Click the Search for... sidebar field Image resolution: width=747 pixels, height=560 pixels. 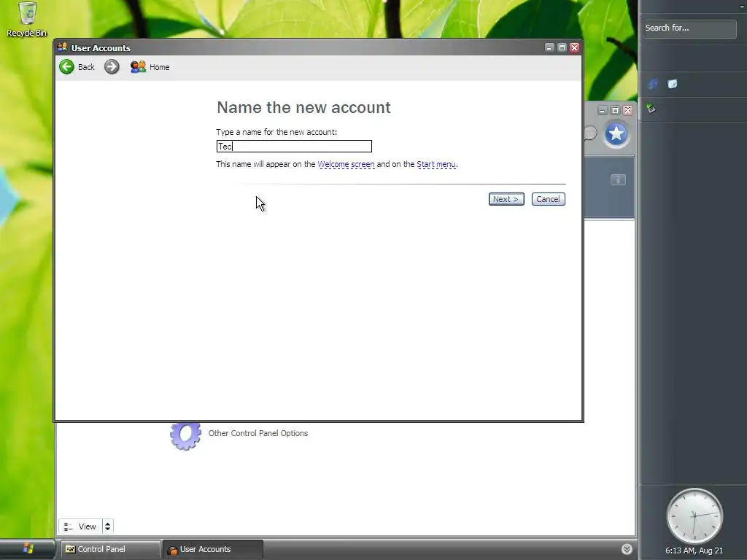coord(689,28)
